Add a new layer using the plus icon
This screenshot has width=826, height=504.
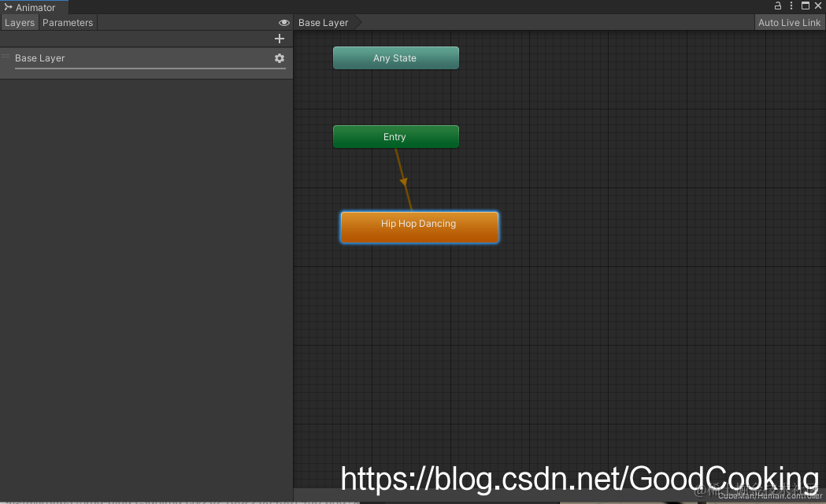coord(280,38)
